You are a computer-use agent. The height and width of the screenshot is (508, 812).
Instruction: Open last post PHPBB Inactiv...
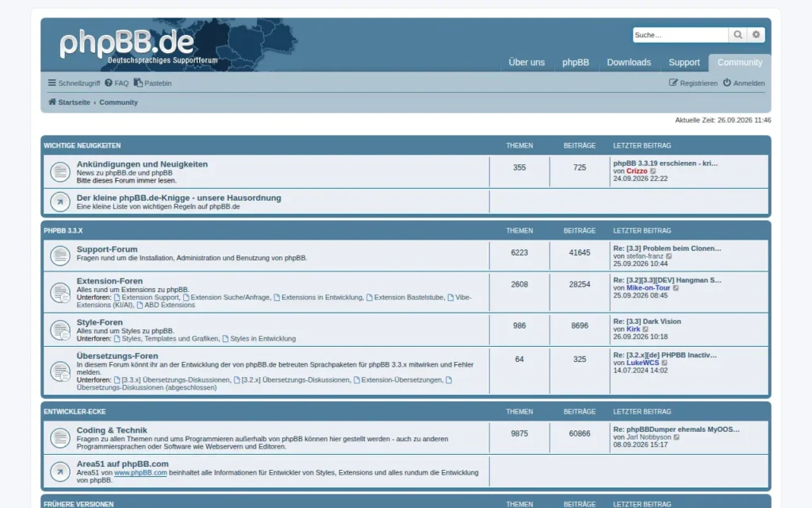[x=665, y=355]
